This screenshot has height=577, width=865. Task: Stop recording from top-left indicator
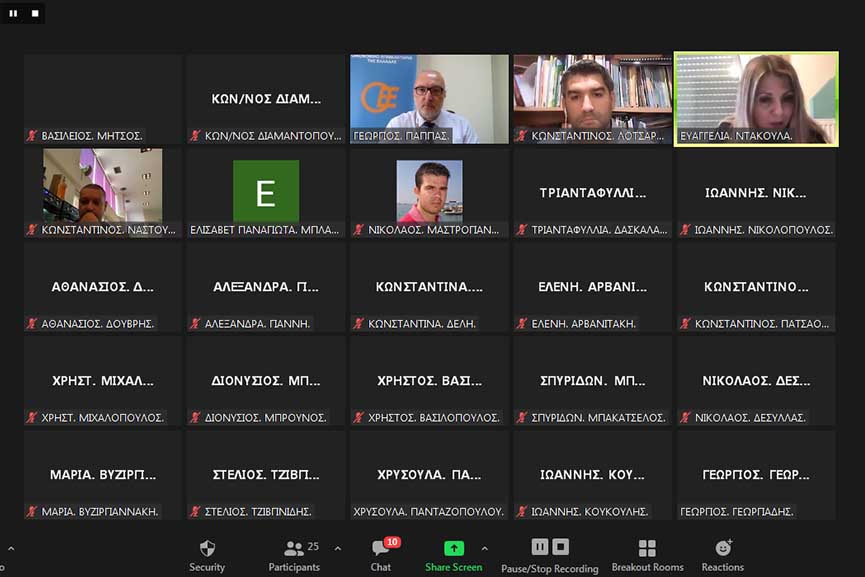pyautogui.click(x=35, y=13)
